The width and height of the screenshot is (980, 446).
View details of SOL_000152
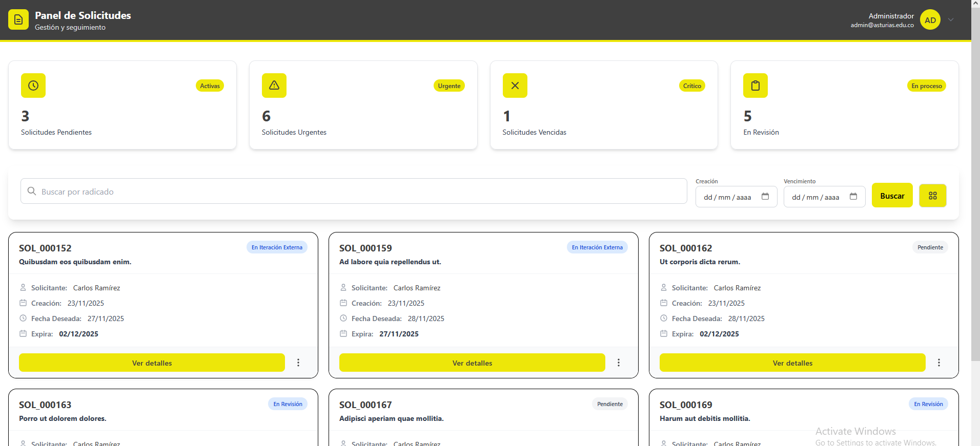click(152, 363)
